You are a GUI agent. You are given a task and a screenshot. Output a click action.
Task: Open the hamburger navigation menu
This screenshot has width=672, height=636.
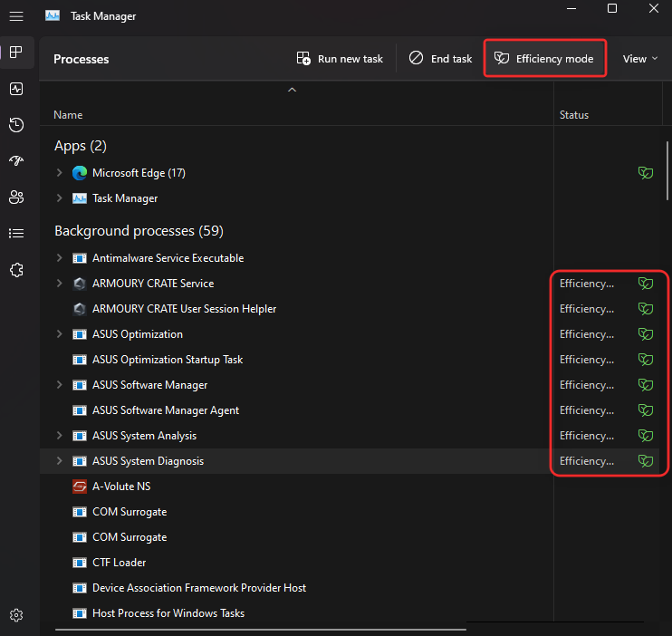15,15
